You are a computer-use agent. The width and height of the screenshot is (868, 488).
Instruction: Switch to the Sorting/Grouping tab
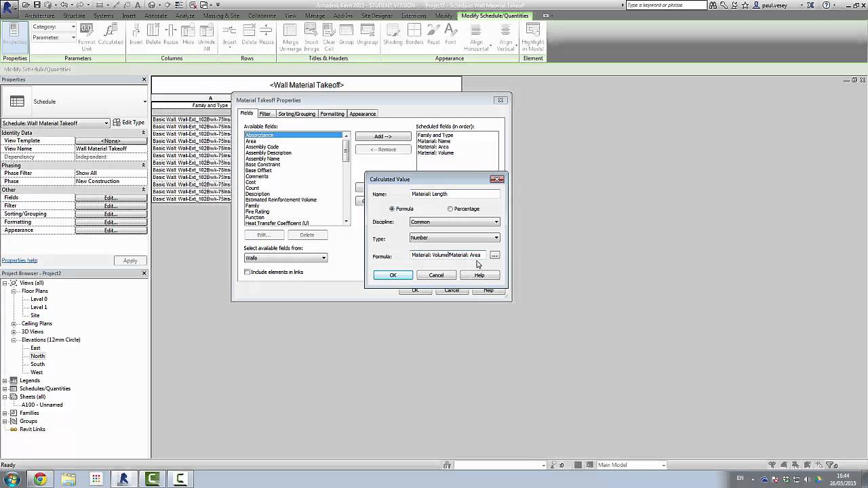[x=296, y=114]
